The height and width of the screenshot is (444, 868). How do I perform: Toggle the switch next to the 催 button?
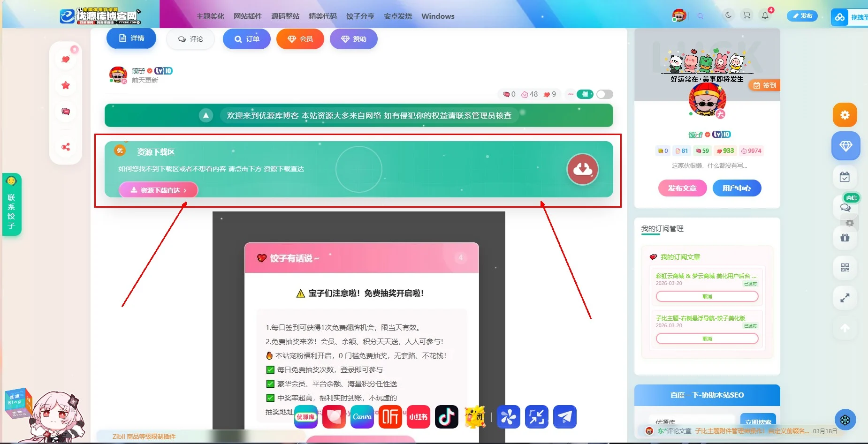tap(605, 94)
